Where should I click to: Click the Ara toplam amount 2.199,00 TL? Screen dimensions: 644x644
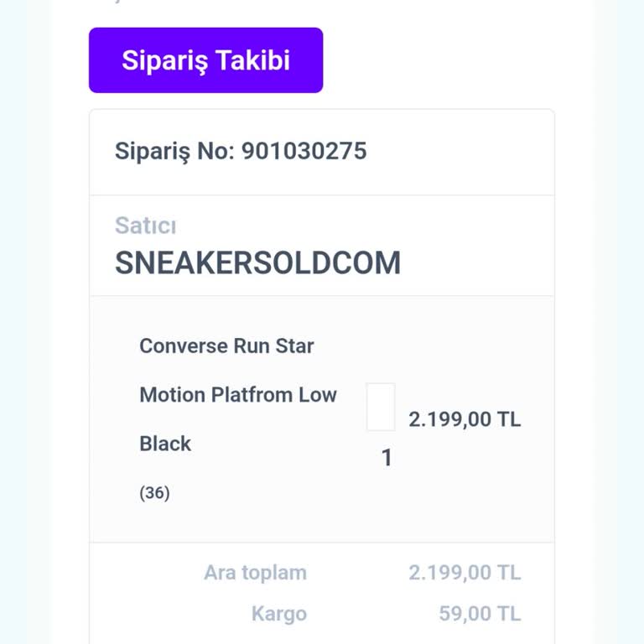pos(465,573)
